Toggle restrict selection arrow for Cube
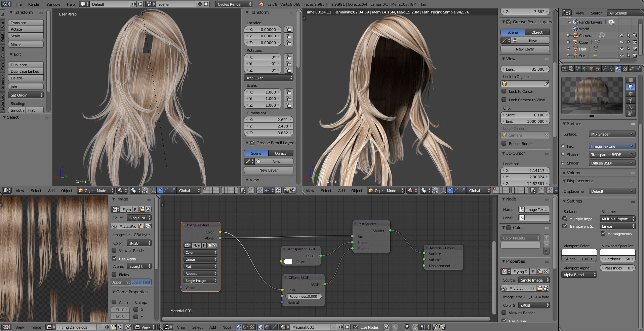Image resolution: width=644 pixels, height=331 pixels. [629, 42]
